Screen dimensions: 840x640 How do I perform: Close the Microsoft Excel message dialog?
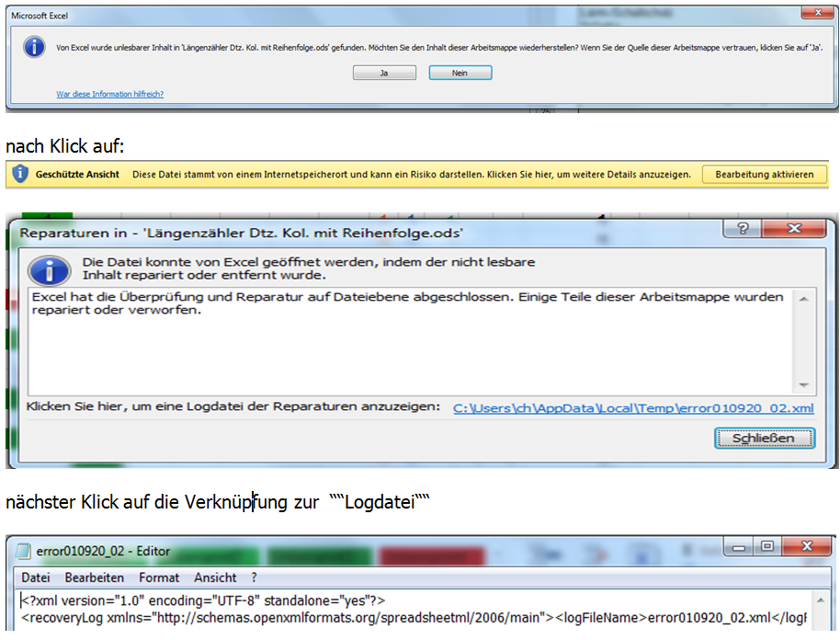click(818, 12)
